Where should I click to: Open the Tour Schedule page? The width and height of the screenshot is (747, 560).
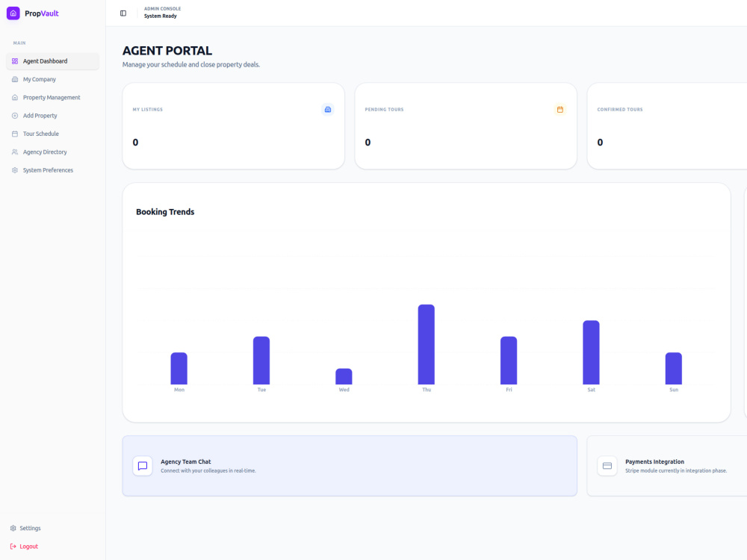point(52,134)
